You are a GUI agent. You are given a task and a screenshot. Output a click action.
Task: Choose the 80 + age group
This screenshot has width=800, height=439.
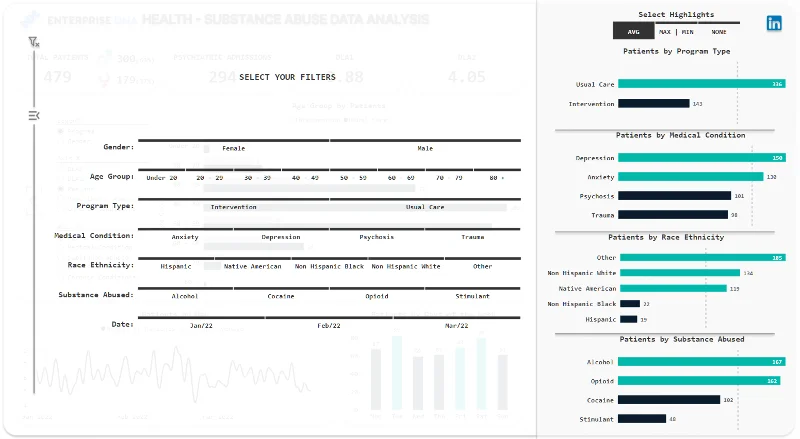point(497,178)
